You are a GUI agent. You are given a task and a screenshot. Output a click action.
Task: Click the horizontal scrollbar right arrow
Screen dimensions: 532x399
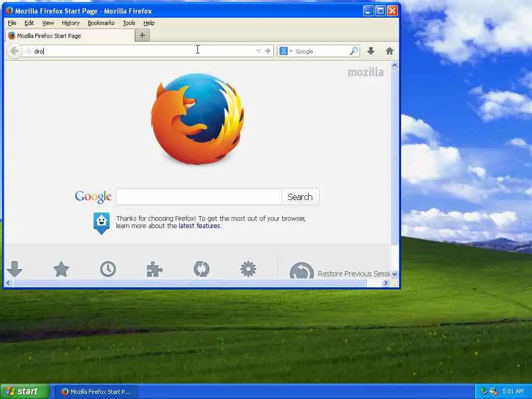pyautogui.click(x=385, y=283)
